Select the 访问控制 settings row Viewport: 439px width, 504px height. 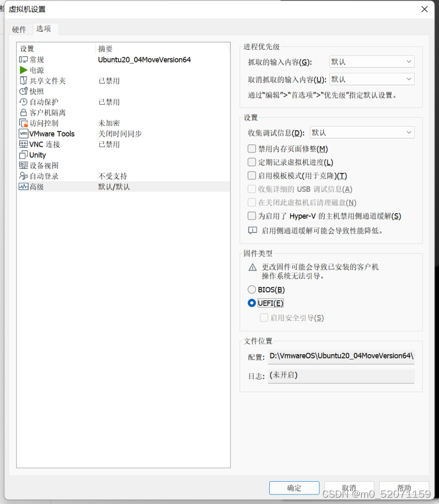tap(124, 123)
